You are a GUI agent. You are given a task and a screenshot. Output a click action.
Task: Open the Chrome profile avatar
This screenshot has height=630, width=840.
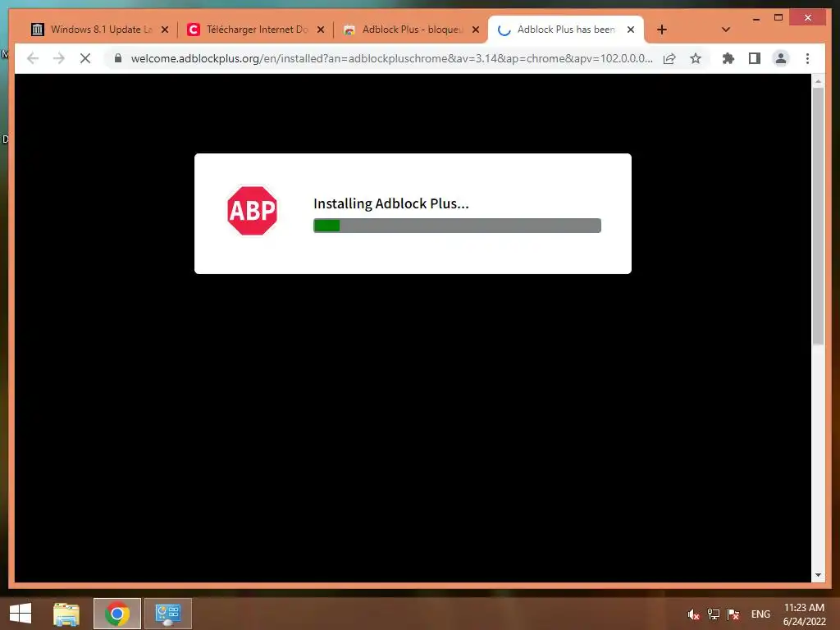point(781,58)
